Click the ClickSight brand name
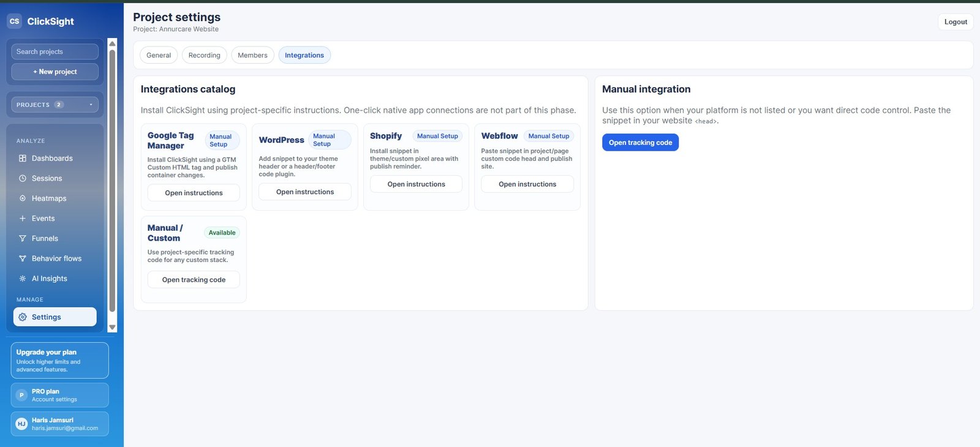Image resolution: width=980 pixels, height=447 pixels. pos(50,21)
